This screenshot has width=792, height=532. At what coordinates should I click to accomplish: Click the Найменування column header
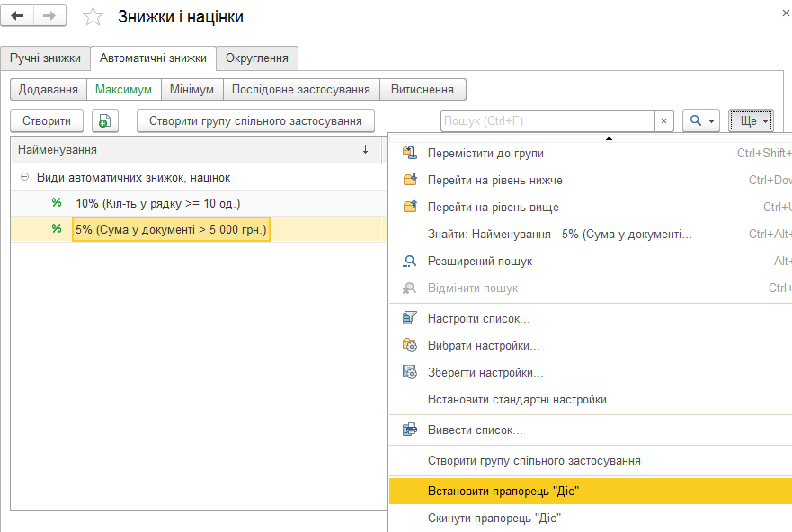click(196, 149)
